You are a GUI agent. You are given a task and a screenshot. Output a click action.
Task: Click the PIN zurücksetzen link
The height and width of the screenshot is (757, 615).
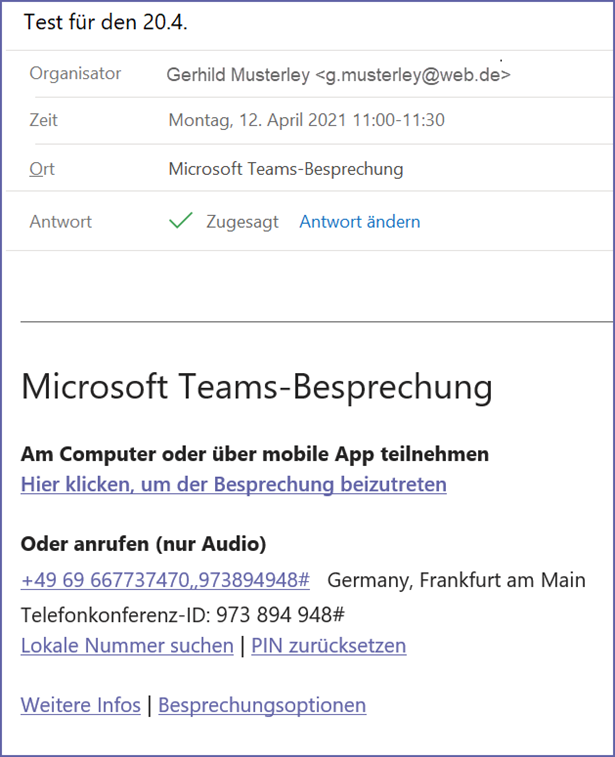pos(329,645)
